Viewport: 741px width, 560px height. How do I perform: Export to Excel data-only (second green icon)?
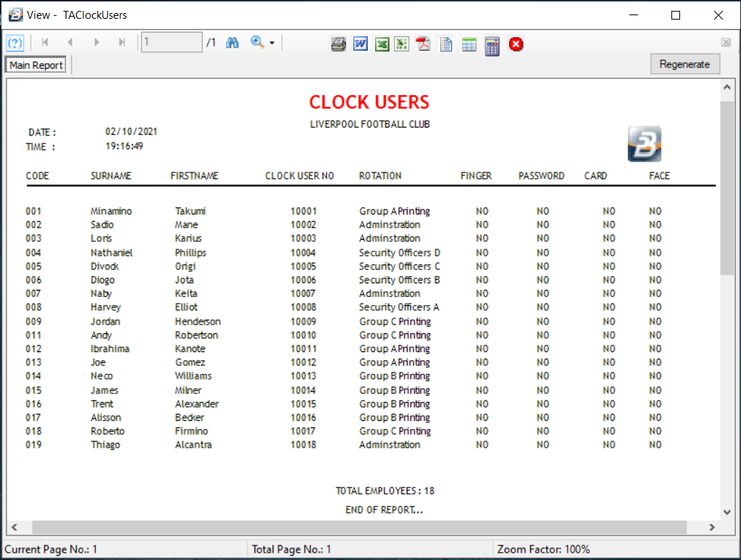tap(402, 44)
